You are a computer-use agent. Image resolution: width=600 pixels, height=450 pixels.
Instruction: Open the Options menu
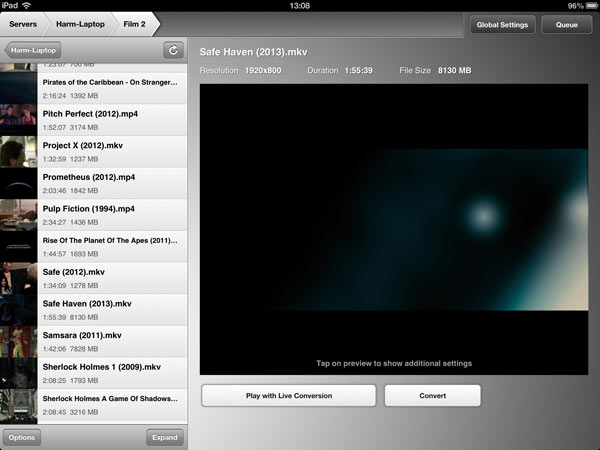coord(21,437)
